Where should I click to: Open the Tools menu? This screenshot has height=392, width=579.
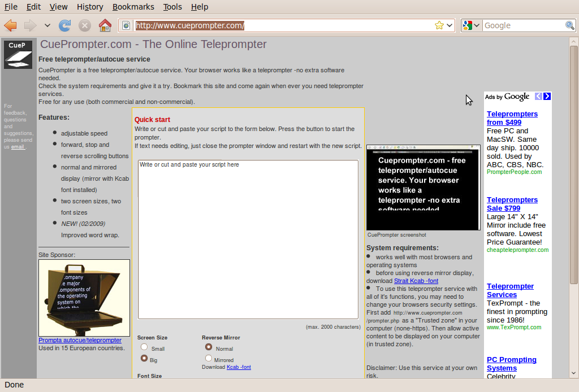172,7
